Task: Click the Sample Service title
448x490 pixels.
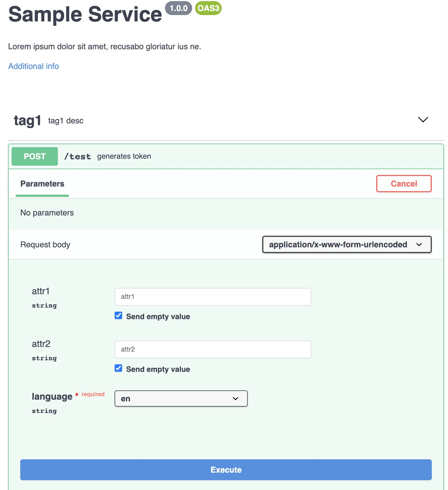Action: [85, 14]
